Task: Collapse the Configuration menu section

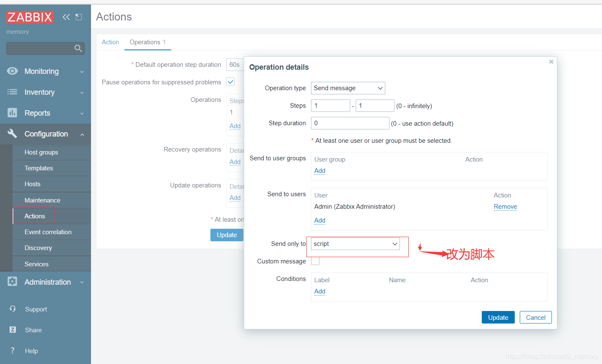Action: (82, 134)
